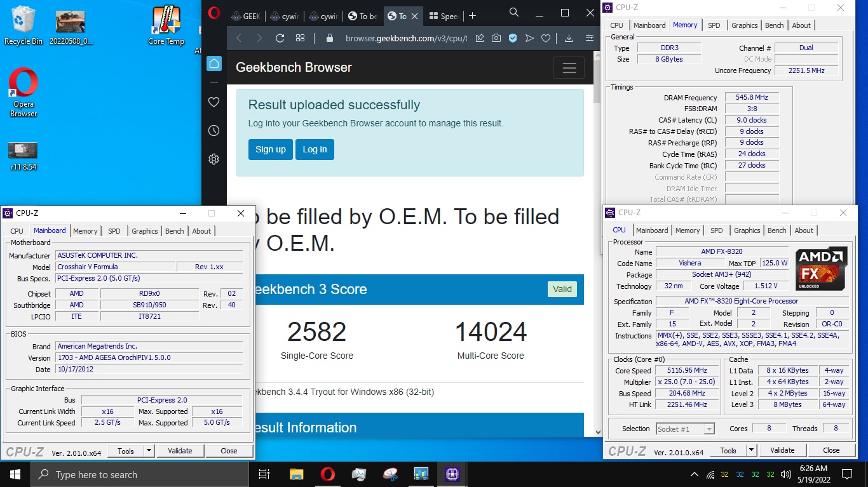868x487 pixels.
Task: Open Task View on the taskbar
Action: pyautogui.click(x=264, y=474)
